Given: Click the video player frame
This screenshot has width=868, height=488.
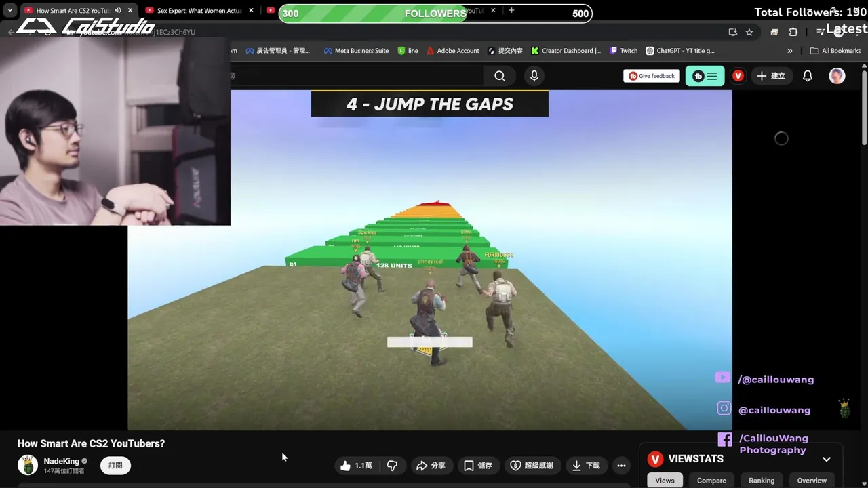Looking at the screenshot, I should pos(430,260).
